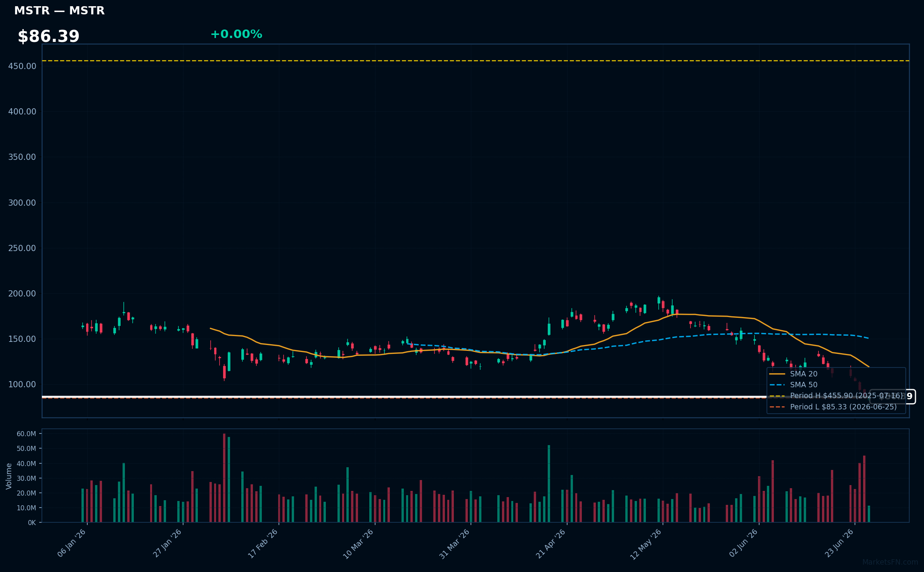Click the Period H $455.90 legend entry
Viewport: 924px width, 572px height.
click(836, 396)
